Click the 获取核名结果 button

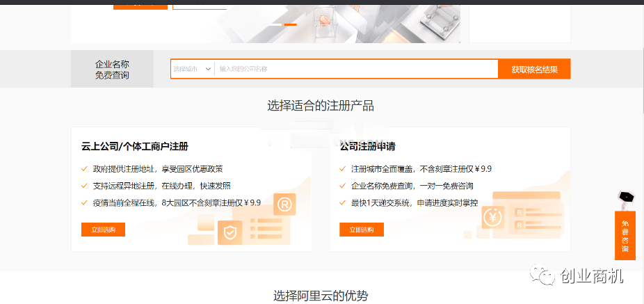(x=534, y=69)
